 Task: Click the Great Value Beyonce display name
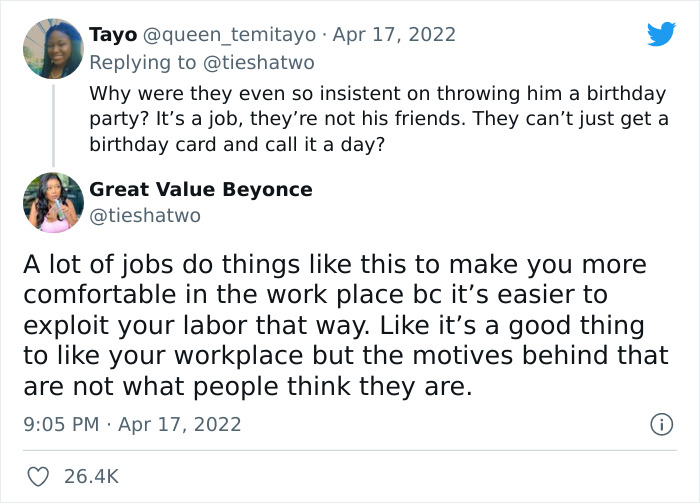[x=200, y=189]
